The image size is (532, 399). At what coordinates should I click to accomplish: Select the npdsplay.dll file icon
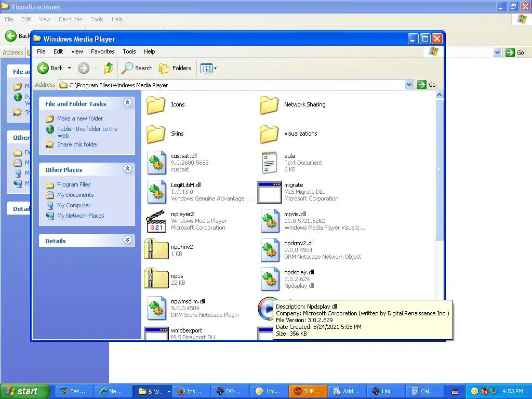pos(270,279)
